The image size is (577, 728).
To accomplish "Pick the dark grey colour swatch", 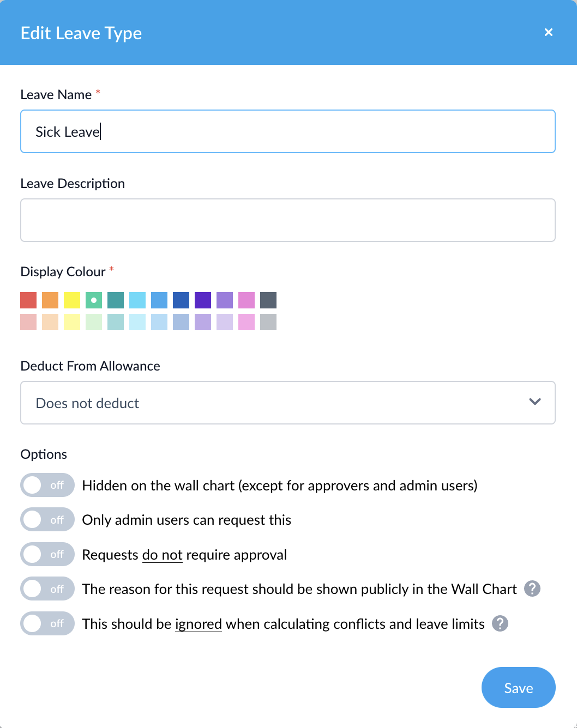I will click(x=268, y=300).
